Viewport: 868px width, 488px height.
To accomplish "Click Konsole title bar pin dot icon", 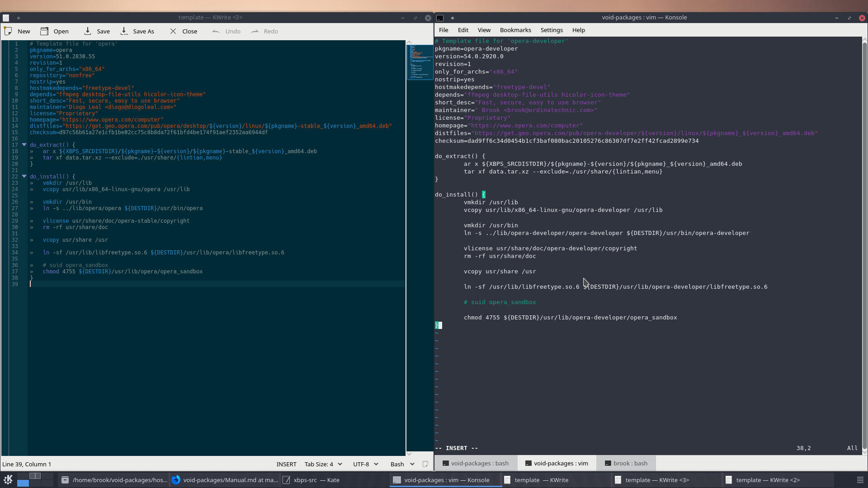I will point(453,18).
